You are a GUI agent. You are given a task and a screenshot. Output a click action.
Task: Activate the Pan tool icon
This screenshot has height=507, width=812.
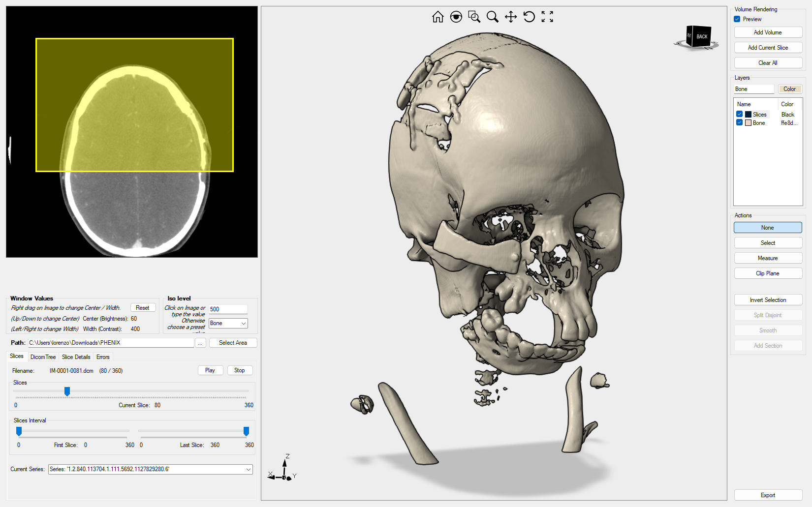pos(510,16)
